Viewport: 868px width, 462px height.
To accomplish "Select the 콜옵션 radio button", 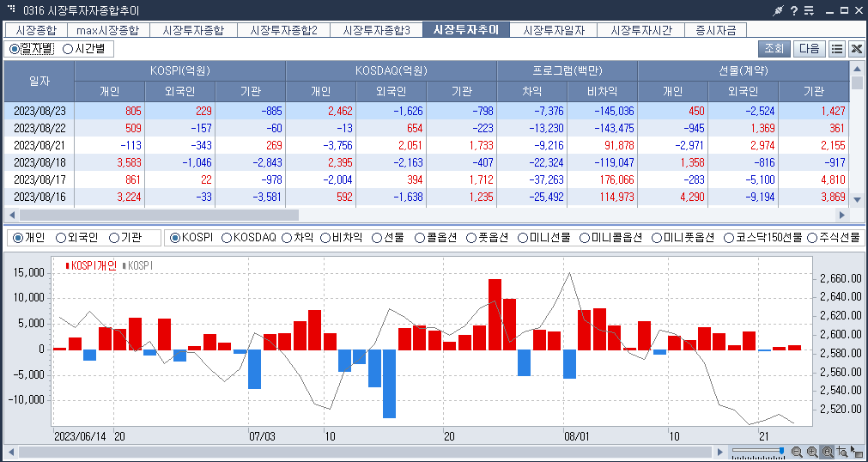I will [x=435, y=238].
